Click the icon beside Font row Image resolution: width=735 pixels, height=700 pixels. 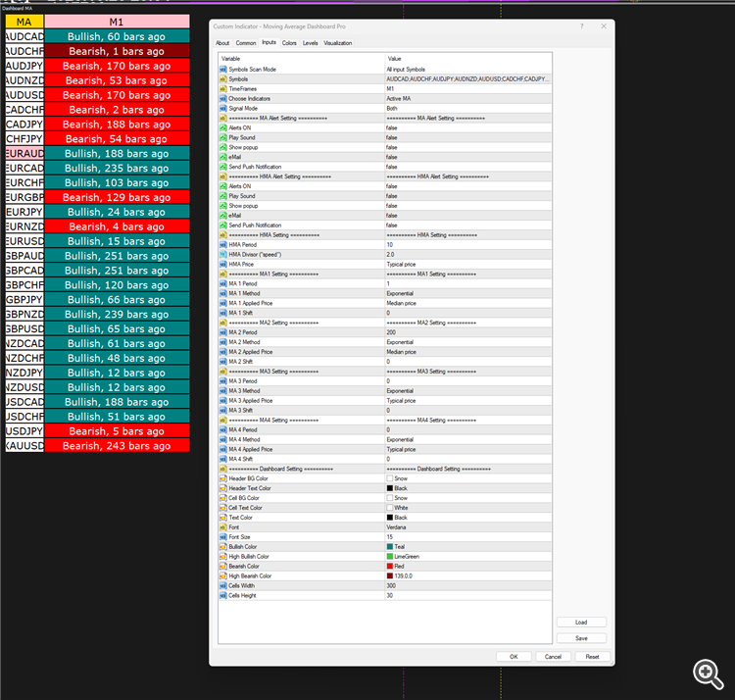[223, 527]
